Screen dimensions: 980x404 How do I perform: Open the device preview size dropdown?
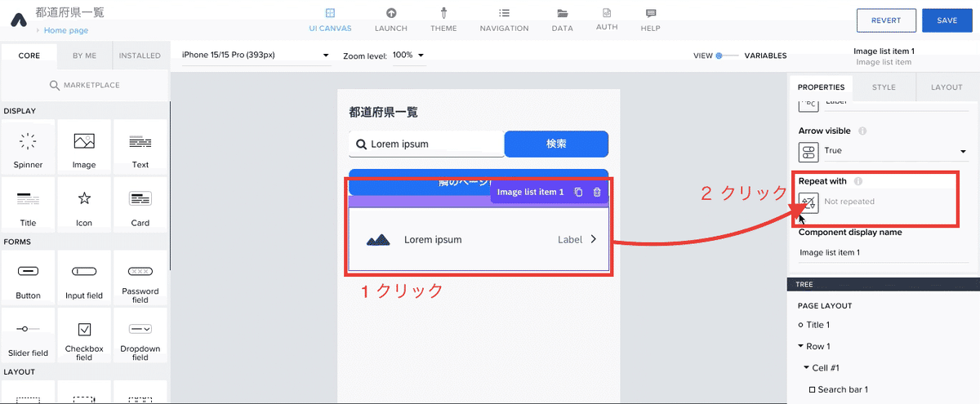click(256, 55)
